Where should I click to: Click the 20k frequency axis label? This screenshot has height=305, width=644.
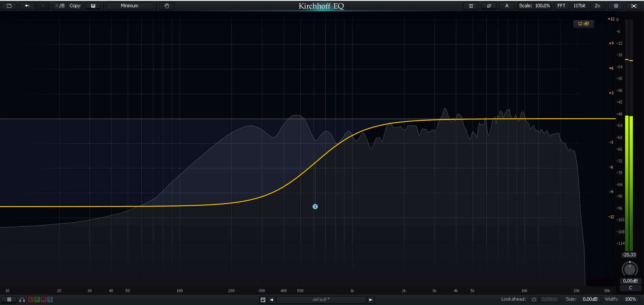pos(576,291)
